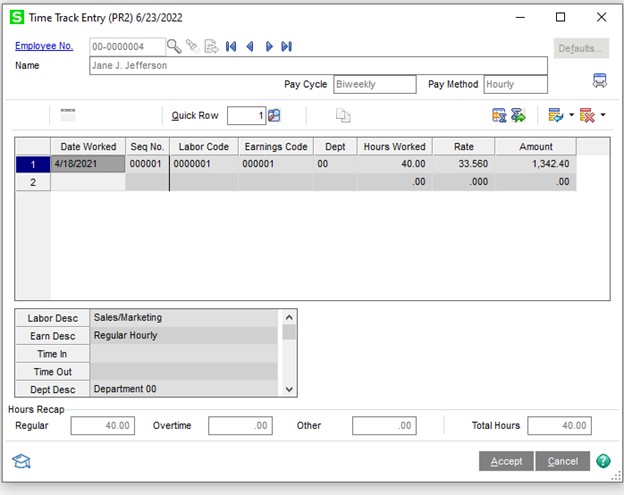This screenshot has width=624, height=495.
Task: Click the Accept button
Action: [x=506, y=461]
